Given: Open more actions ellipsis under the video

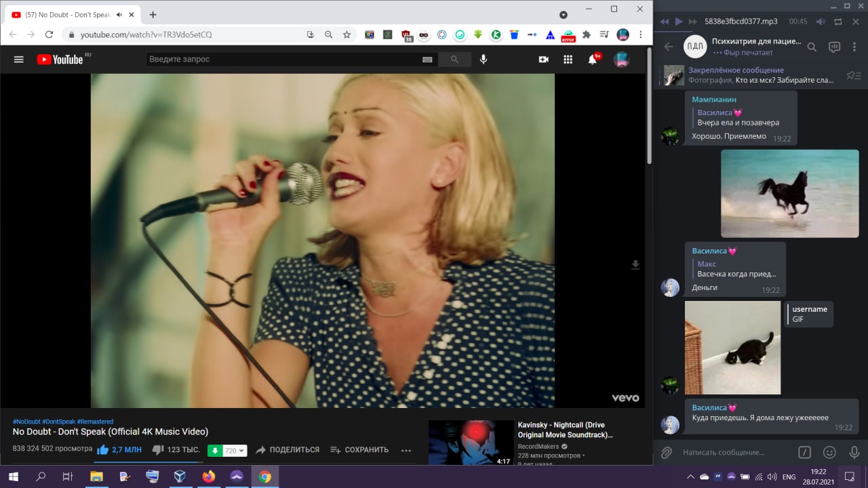Looking at the screenshot, I should (x=406, y=450).
